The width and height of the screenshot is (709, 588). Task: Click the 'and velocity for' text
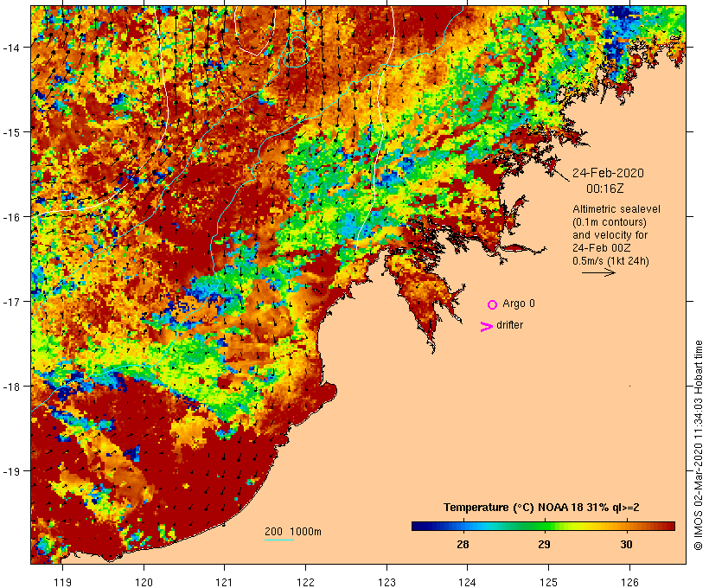pyautogui.click(x=610, y=234)
